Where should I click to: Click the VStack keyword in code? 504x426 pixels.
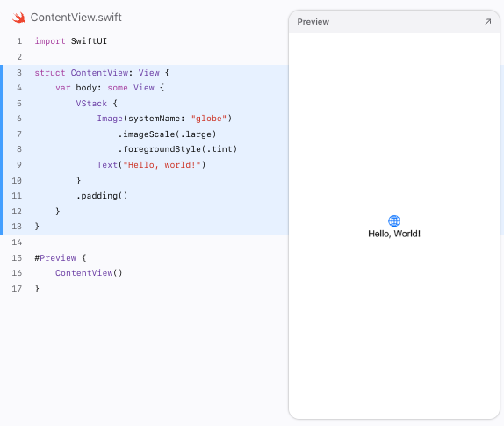(91, 103)
